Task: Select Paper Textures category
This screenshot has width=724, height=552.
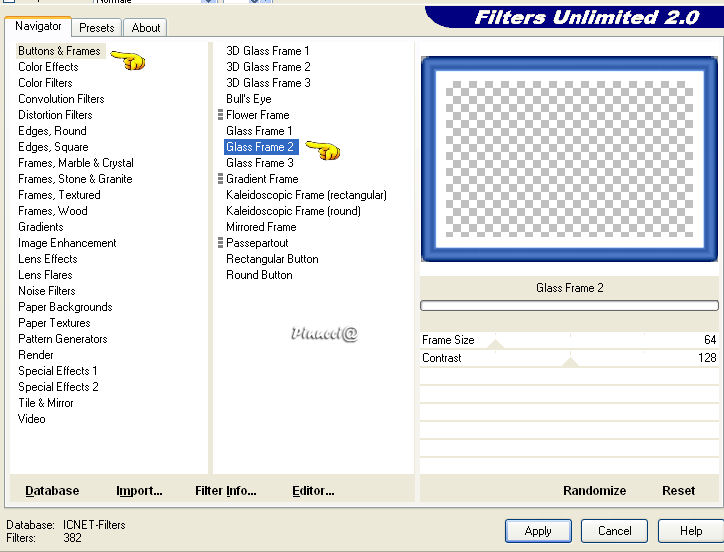Action: tap(54, 323)
